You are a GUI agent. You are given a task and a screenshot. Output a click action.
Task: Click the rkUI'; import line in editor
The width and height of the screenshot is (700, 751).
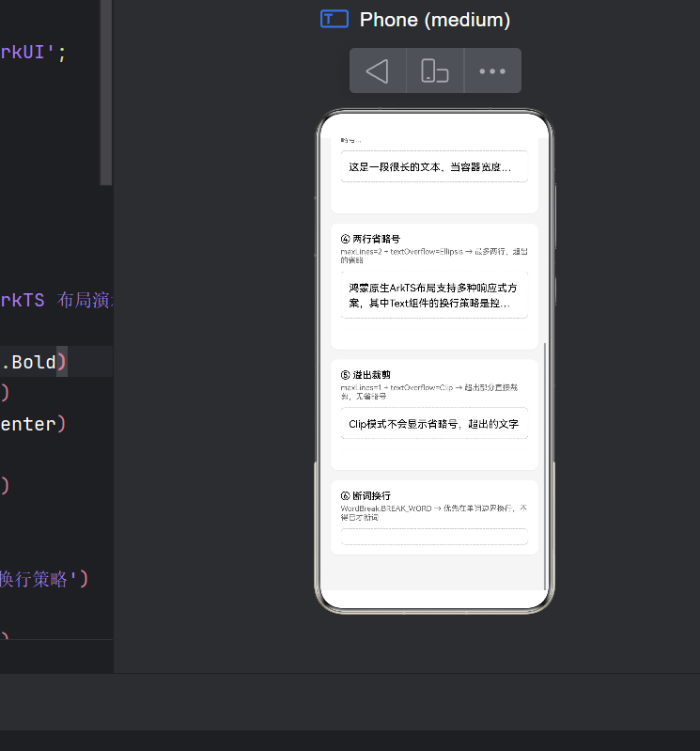33,53
